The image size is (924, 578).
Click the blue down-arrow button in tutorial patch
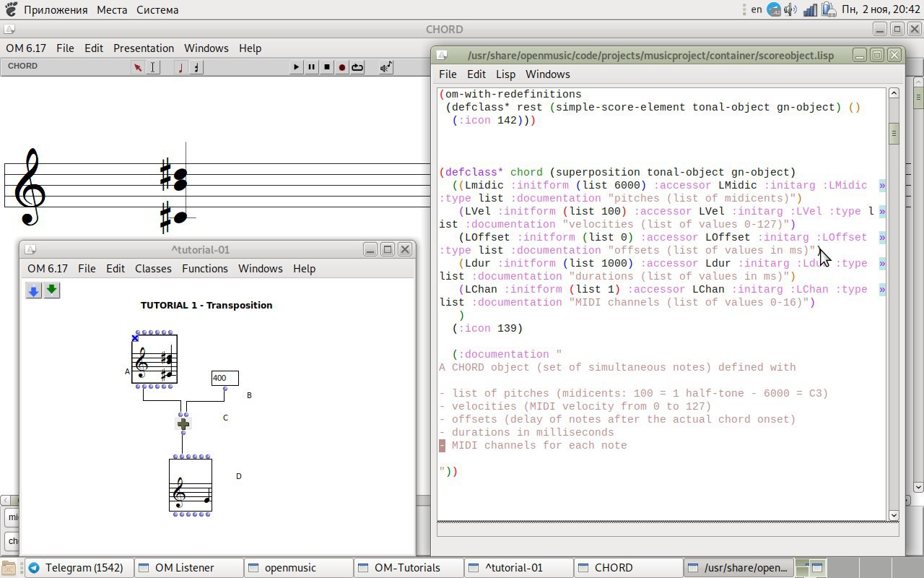[33, 290]
